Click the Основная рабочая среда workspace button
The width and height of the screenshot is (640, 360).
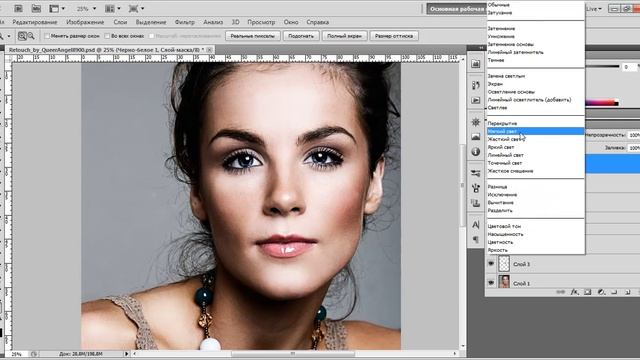coord(456,9)
